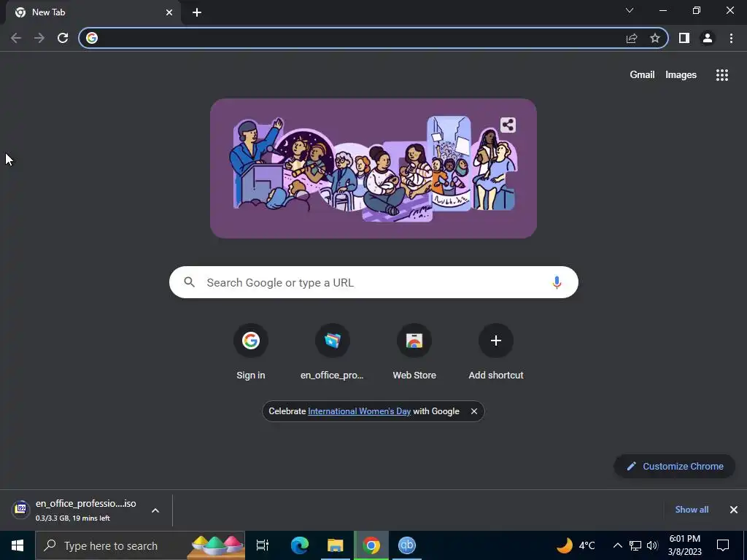This screenshot has width=747, height=560.
Task: Open the clock showing 6:01 PM
Action: coord(684,545)
